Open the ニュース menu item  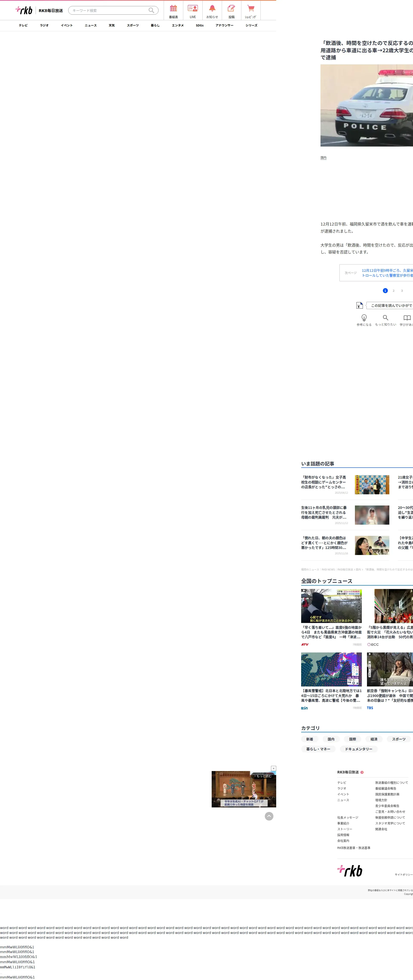click(x=91, y=25)
